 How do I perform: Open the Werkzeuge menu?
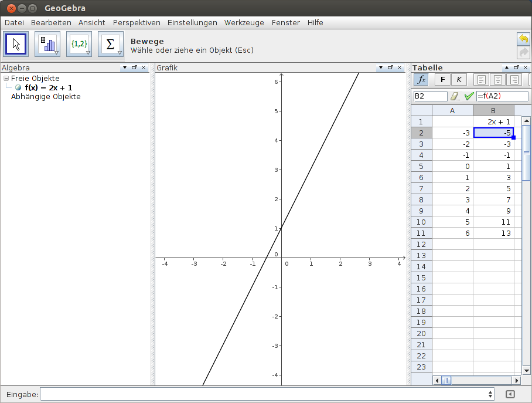(x=244, y=22)
